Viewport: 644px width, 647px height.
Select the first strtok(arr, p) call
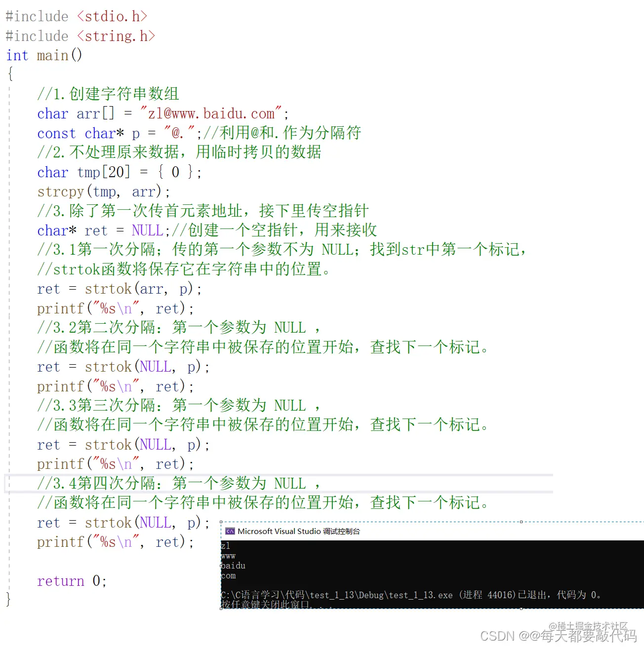tap(119, 289)
